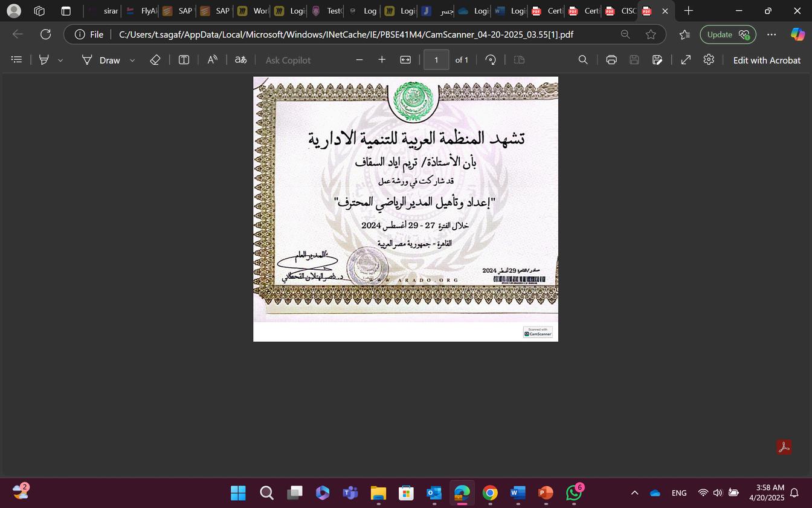Switch to the sirar tab
Viewport: 812px width, 508px height.
pos(103,11)
